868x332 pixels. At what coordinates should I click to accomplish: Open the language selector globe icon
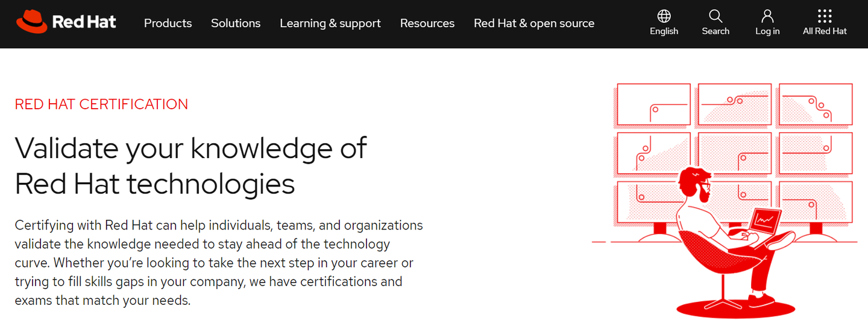(664, 16)
